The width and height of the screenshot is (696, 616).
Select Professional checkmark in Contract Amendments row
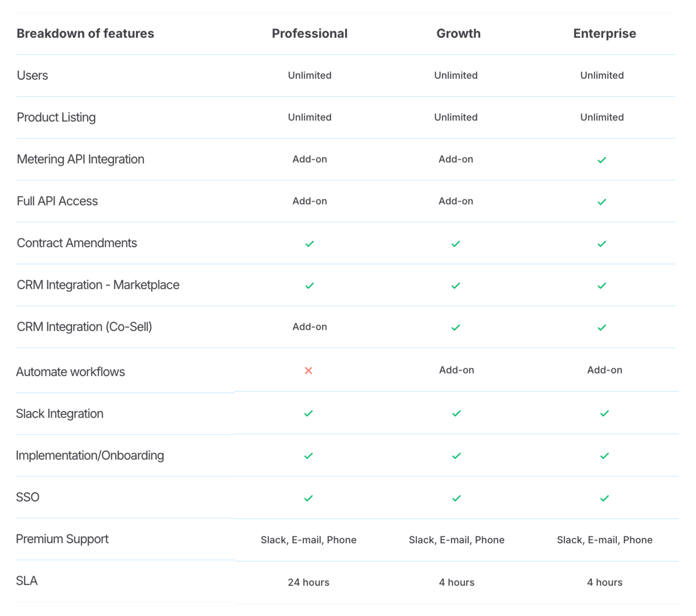pos(309,244)
